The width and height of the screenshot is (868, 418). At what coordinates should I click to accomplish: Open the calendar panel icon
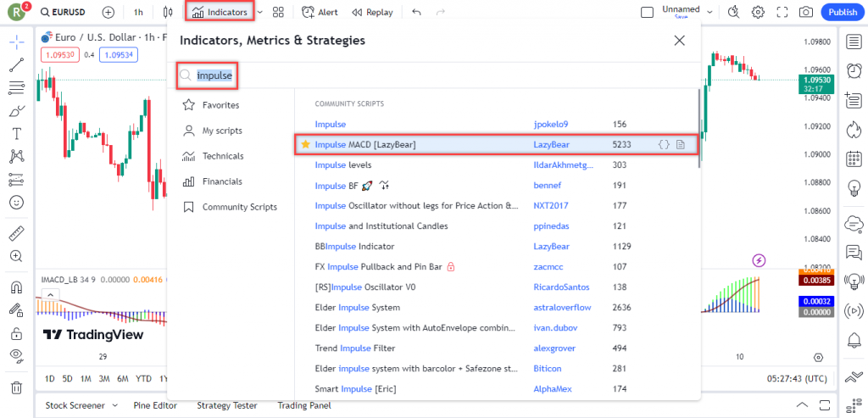(x=854, y=159)
